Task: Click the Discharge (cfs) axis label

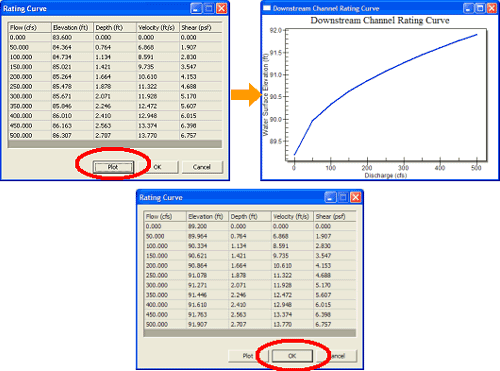Action: click(x=386, y=175)
